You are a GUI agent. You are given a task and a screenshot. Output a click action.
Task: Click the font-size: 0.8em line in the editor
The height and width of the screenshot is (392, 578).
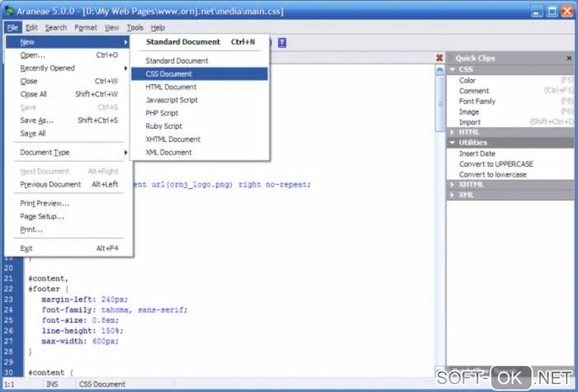(x=80, y=320)
